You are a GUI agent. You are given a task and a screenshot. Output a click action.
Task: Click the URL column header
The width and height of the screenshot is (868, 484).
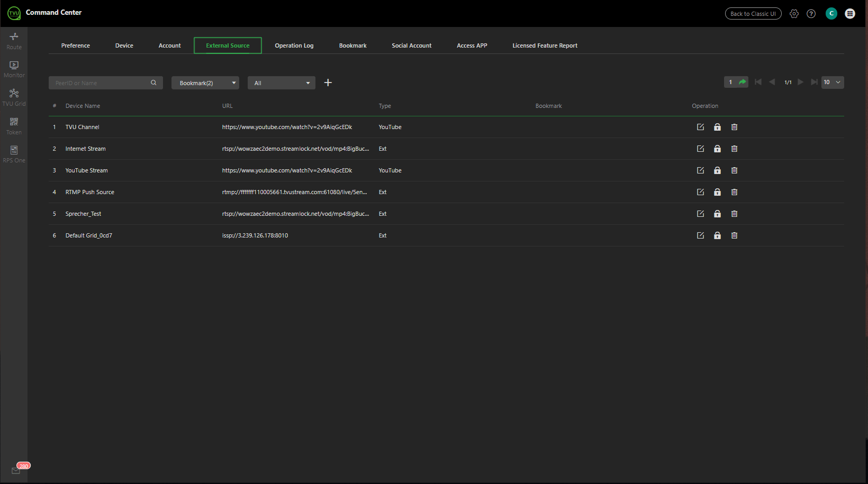point(228,106)
